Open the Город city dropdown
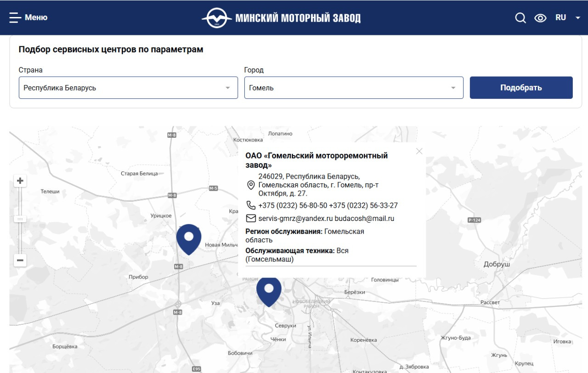Screen dimensions: 588x373 tap(353, 88)
